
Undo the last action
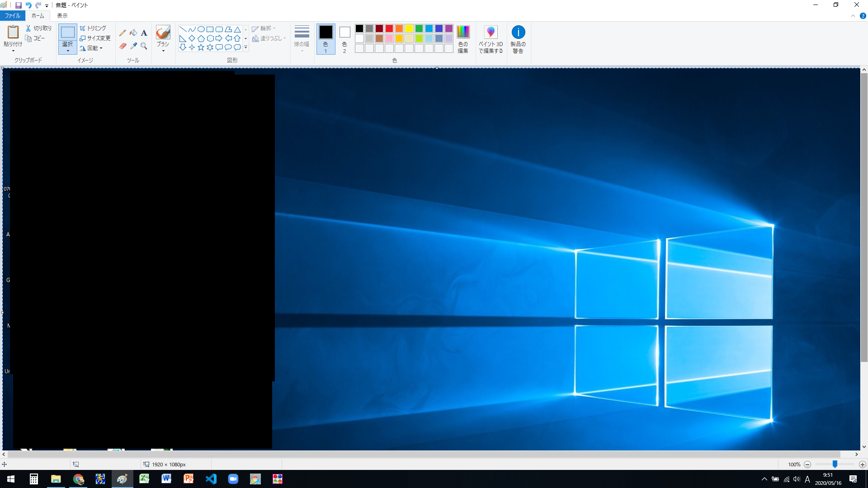[x=28, y=5]
